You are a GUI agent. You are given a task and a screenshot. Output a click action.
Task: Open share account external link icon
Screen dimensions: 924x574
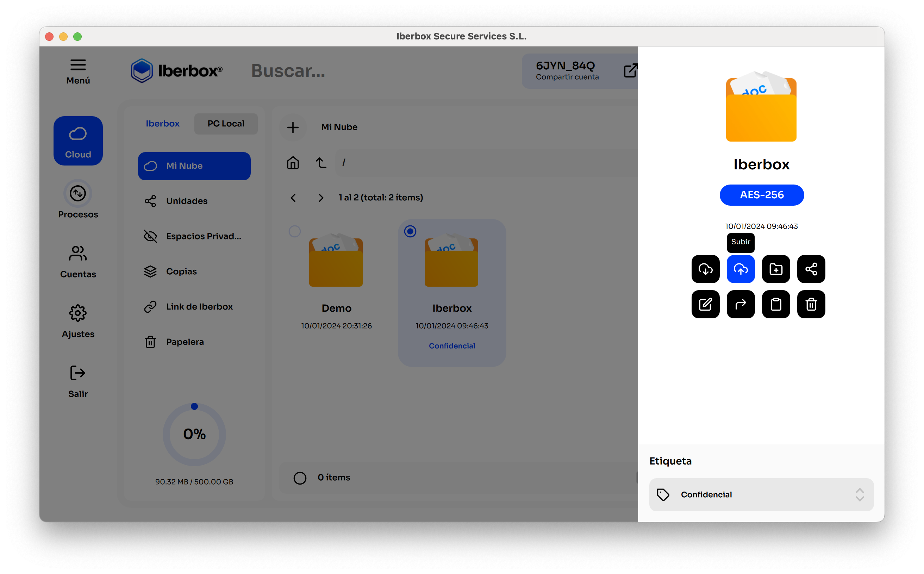click(630, 71)
